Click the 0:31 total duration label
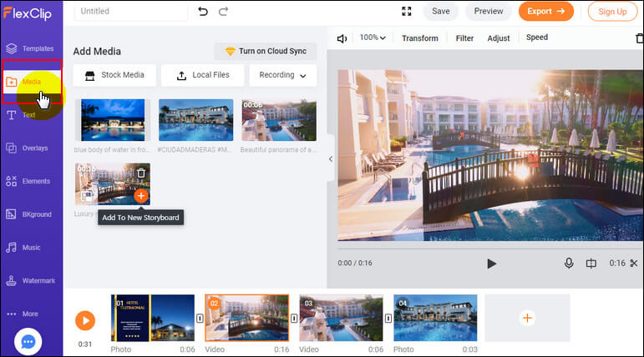Screen dimensions: 644x357 pyautogui.click(x=85, y=344)
